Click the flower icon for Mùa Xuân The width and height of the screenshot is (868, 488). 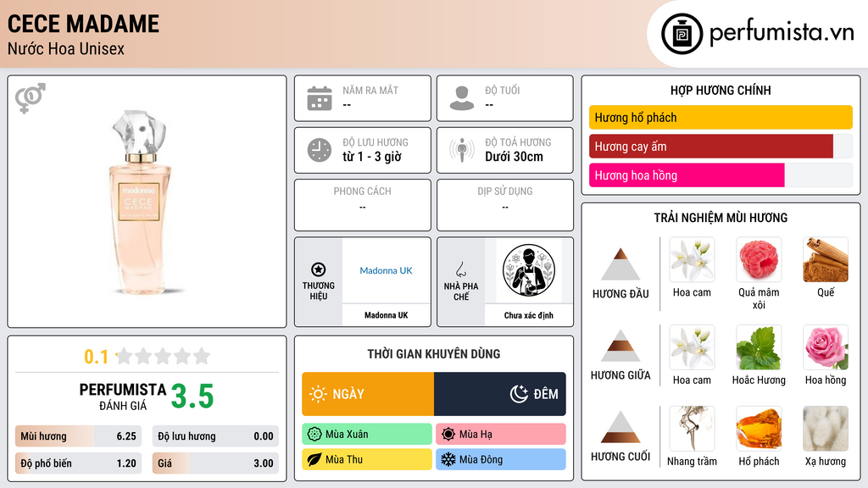(x=314, y=434)
